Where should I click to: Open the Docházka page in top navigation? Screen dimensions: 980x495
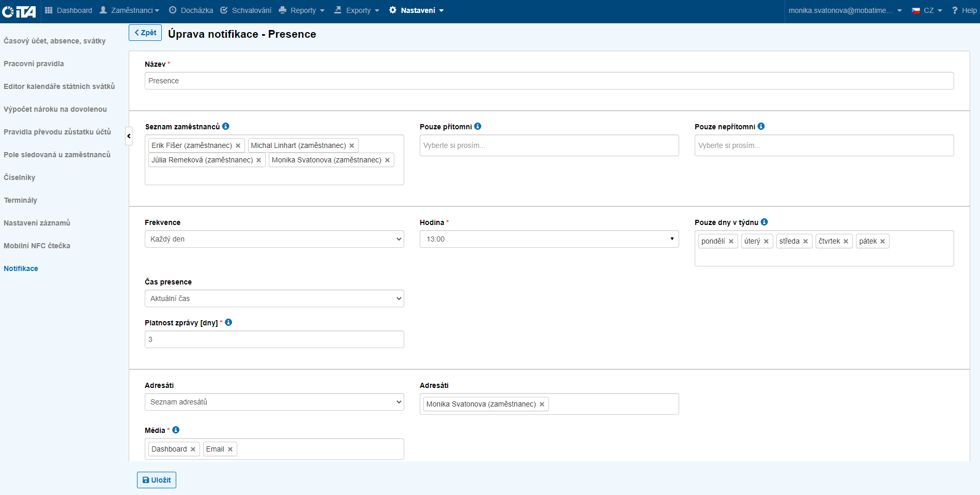coord(191,10)
